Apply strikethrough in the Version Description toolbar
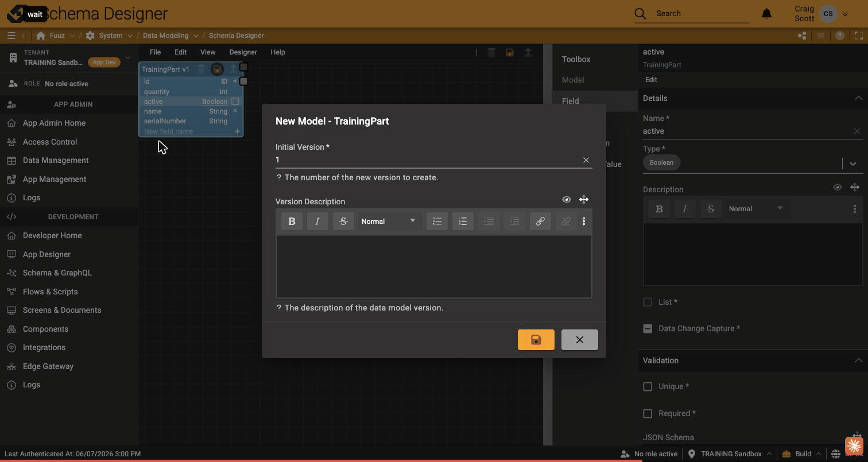 343,222
